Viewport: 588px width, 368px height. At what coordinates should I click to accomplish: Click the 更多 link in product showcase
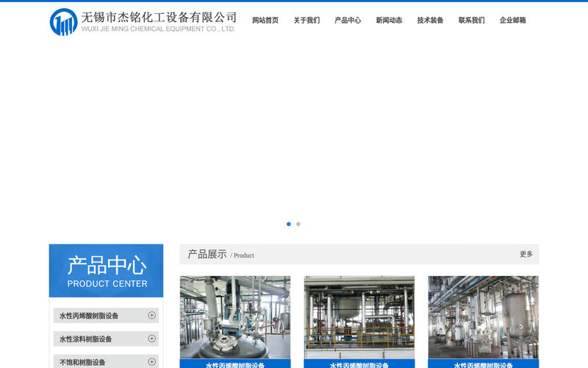[x=526, y=254]
